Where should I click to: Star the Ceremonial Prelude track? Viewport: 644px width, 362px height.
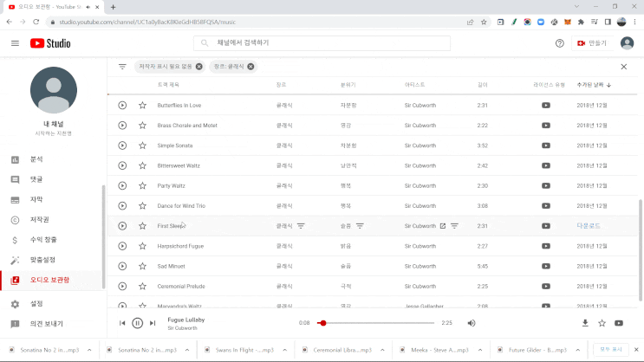coord(142,287)
